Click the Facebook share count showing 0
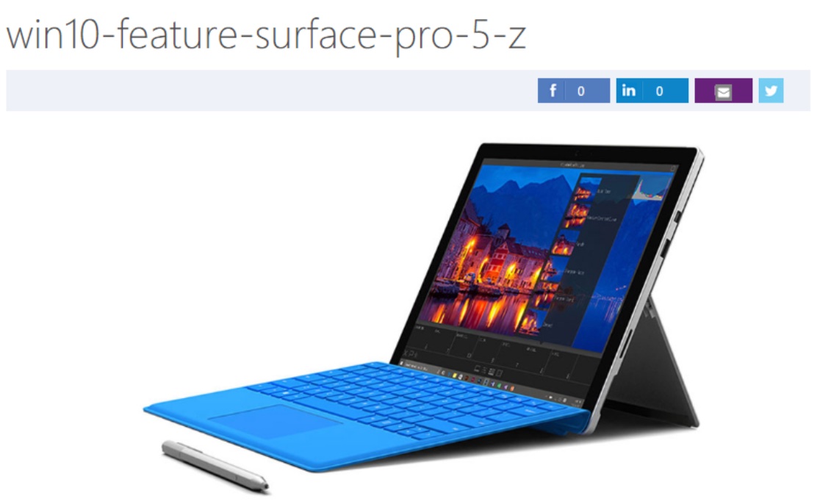This screenshot has height=504, width=820. 581,91
